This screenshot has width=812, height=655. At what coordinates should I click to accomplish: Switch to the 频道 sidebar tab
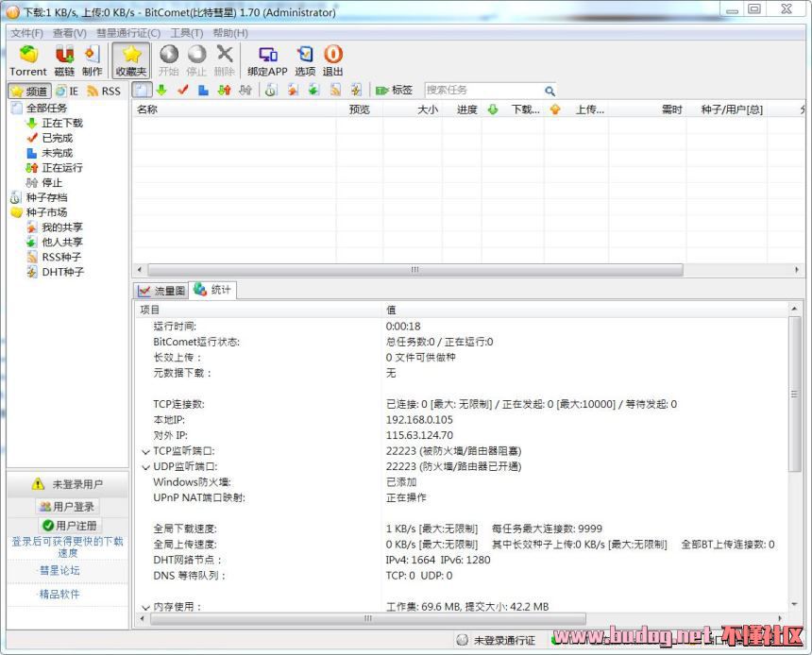(x=29, y=92)
